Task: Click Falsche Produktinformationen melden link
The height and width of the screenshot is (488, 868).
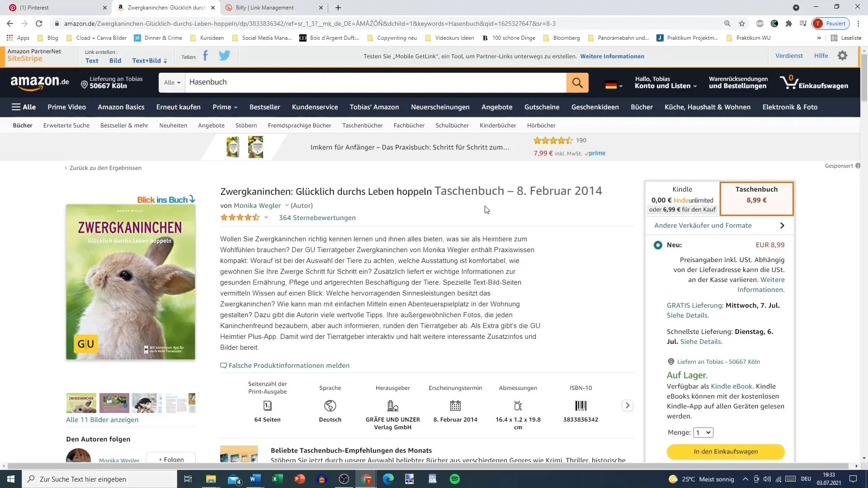Action: click(x=285, y=366)
